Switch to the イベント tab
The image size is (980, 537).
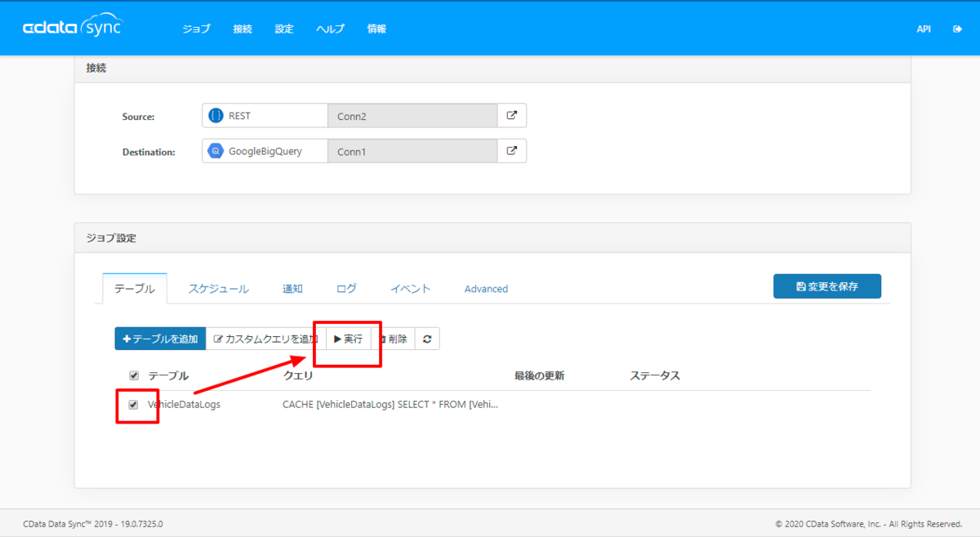pyautogui.click(x=410, y=289)
